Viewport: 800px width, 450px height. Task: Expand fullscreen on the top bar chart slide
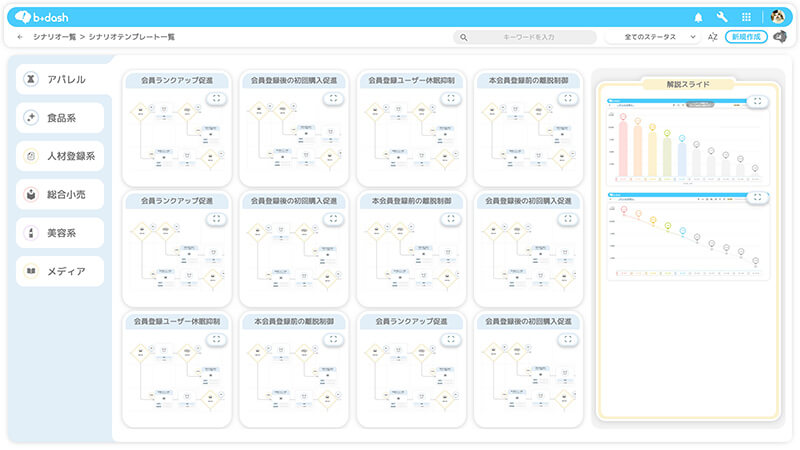tap(758, 101)
